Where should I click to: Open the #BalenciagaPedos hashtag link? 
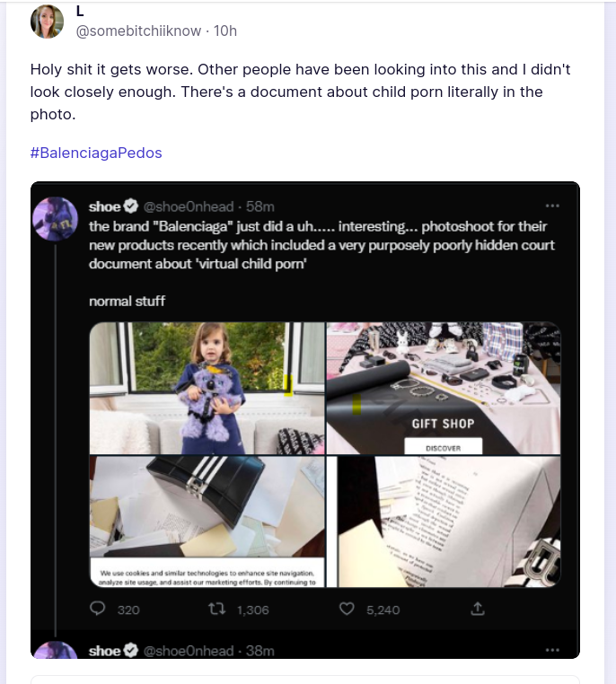coord(96,153)
